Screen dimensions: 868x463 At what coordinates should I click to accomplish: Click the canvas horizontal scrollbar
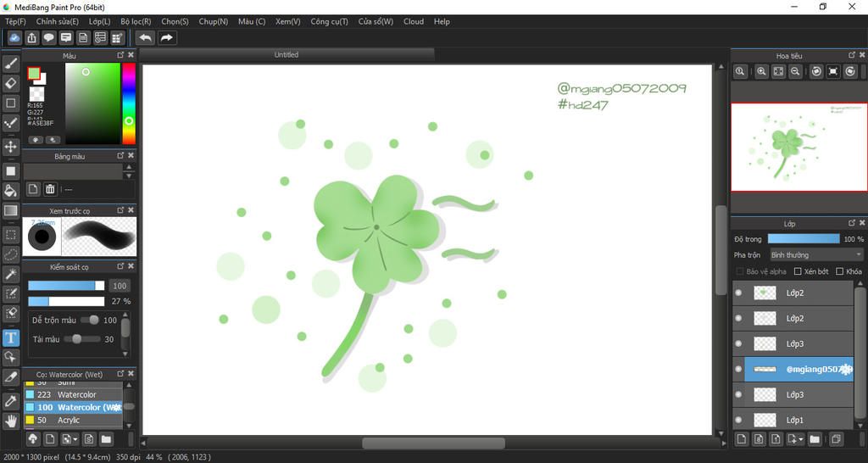(433, 443)
